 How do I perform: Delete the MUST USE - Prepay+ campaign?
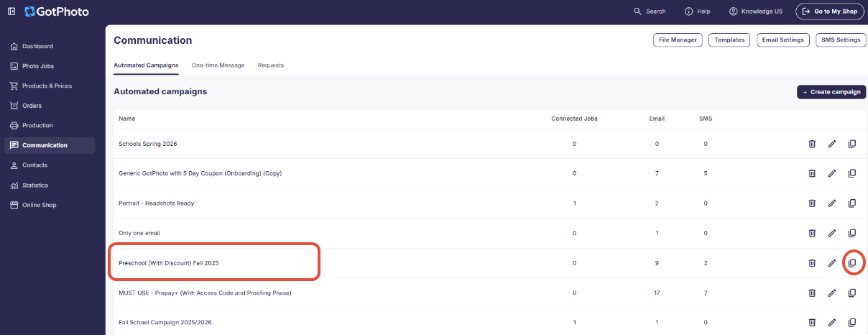tap(812, 293)
